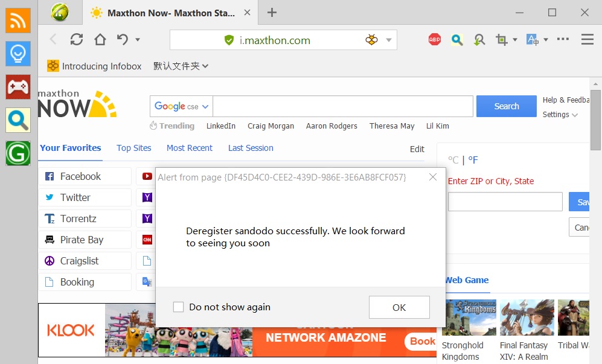Open the game controller sidebar icon
Viewport: 602px width, 364px height.
click(x=18, y=87)
